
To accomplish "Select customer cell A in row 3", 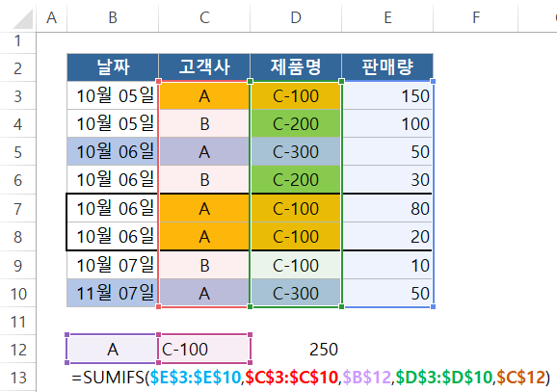I will pyautogui.click(x=204, y=95).
